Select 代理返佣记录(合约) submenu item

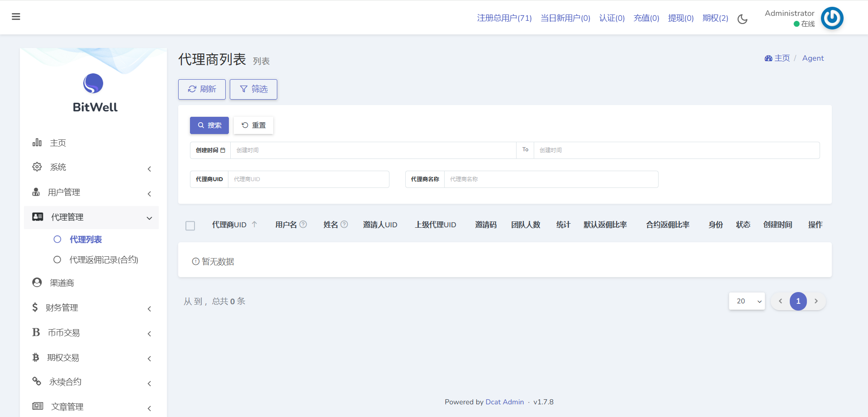(x=103, y=260)
